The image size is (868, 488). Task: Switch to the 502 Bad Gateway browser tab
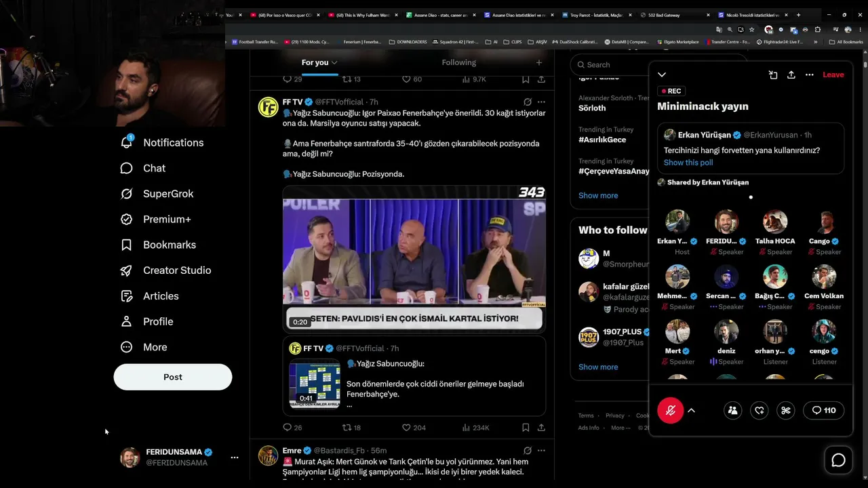tap(674, 15)
